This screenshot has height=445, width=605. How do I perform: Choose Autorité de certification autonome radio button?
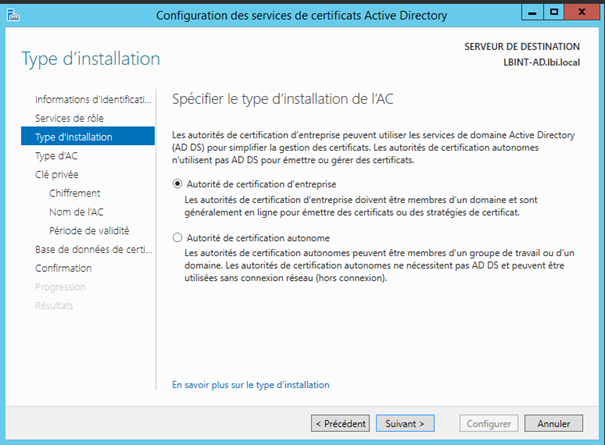pyautogui.click(x=178, y=238)
